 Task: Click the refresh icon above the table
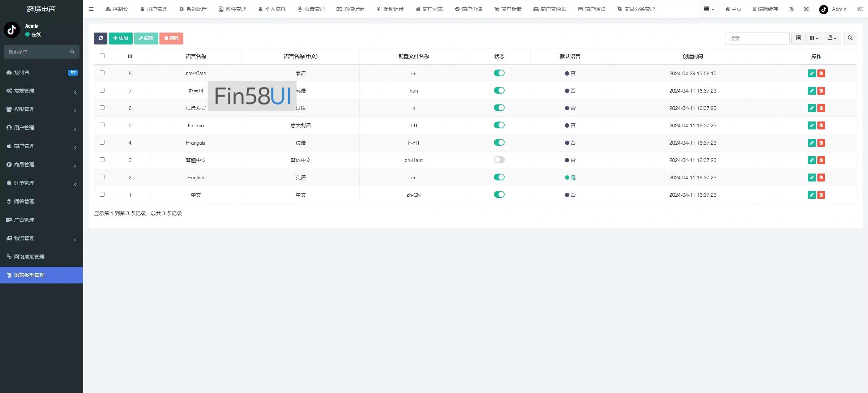(101, 38)
